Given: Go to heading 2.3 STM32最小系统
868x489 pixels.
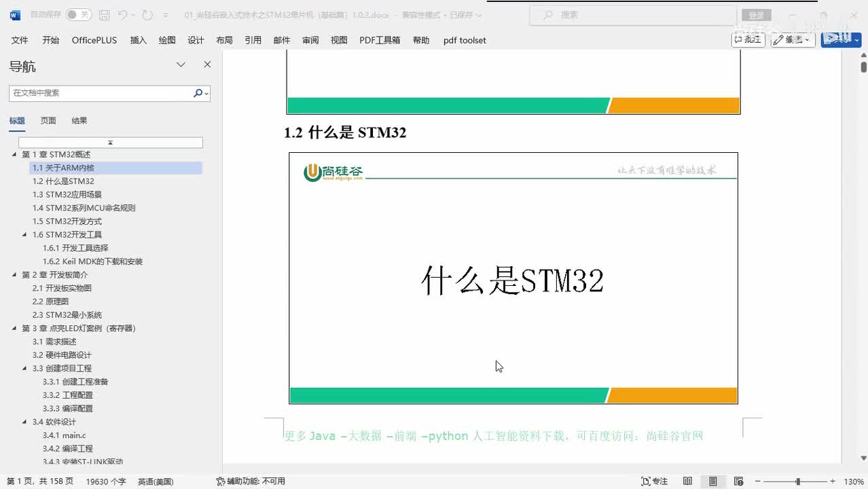Looking at the screenshot, I should click(67, 315).
